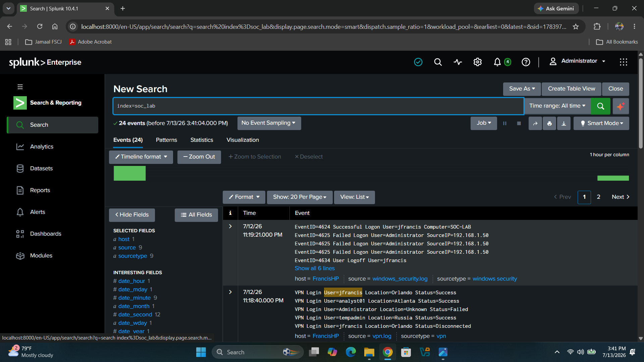Image resolution: width=644 pixels, height=362 pixels.
Task: Open the Time range: All time dropdown
Action: [x=557, y=106]
